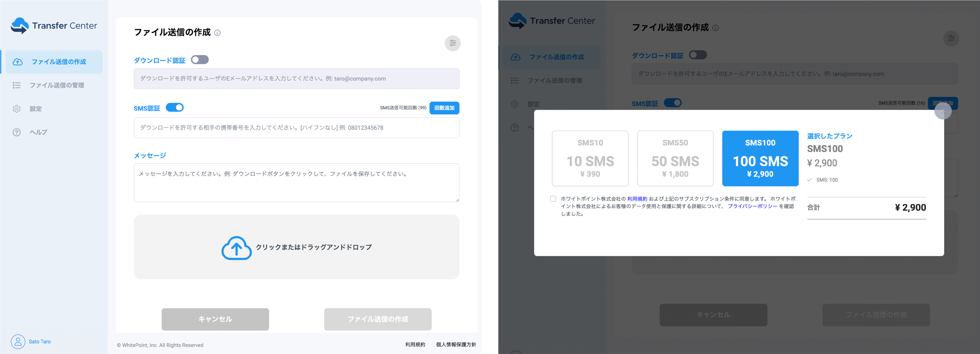Open the 利用規約 link in footer

[x=415, y=345]
